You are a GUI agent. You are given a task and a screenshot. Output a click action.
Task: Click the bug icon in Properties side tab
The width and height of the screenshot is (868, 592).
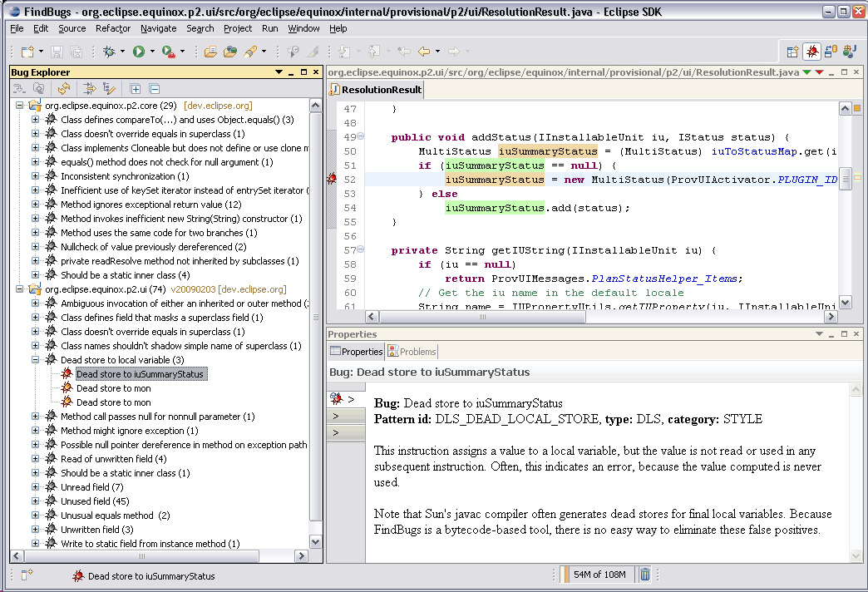point(336,398)
